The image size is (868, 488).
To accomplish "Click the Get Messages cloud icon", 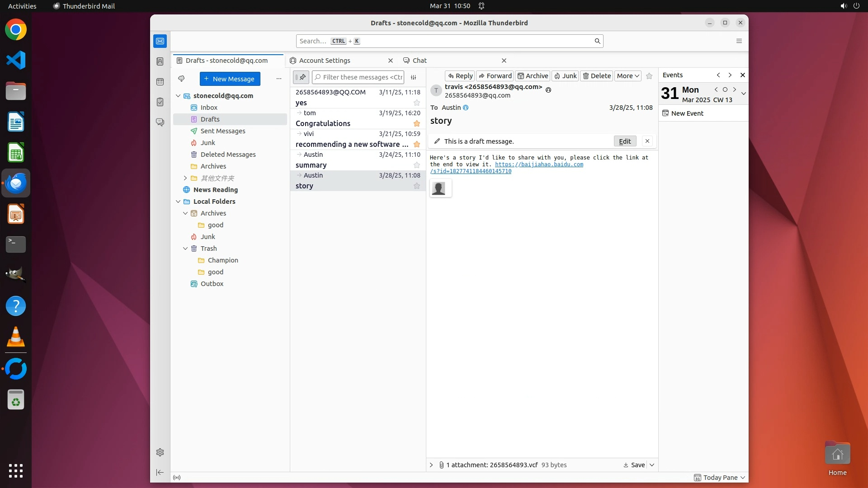I will [x=181, y=79].
